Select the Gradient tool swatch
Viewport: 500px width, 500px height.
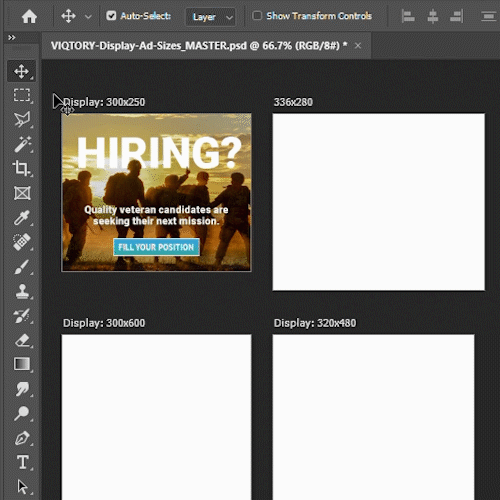click(22, 364)
